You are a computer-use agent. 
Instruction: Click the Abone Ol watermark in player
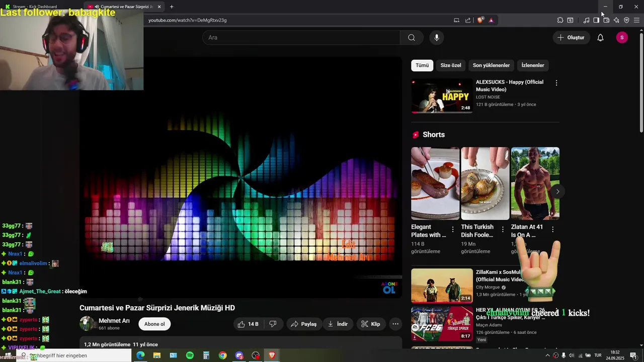389,288
